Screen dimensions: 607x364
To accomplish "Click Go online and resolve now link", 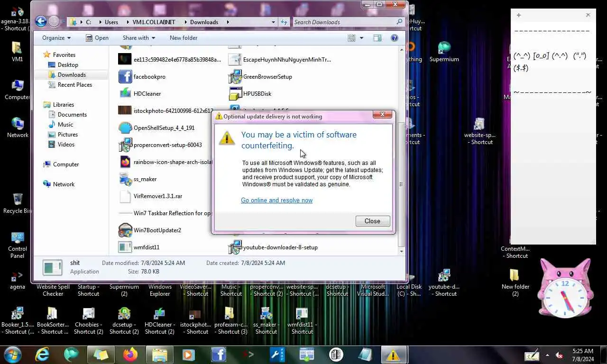I will tap(276, 200).
